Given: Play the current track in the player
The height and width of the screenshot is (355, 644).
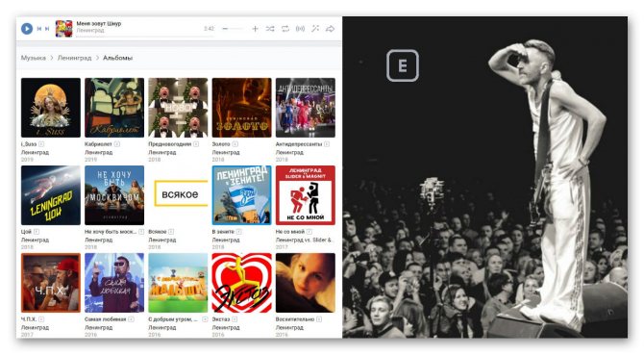Looking at the screenshot, I should coord(27,29).
